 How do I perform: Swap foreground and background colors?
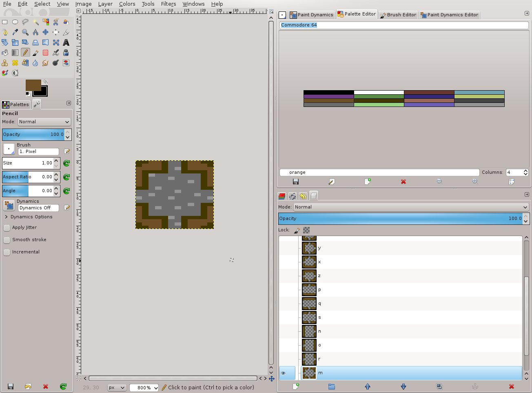[x=45, y=82]
